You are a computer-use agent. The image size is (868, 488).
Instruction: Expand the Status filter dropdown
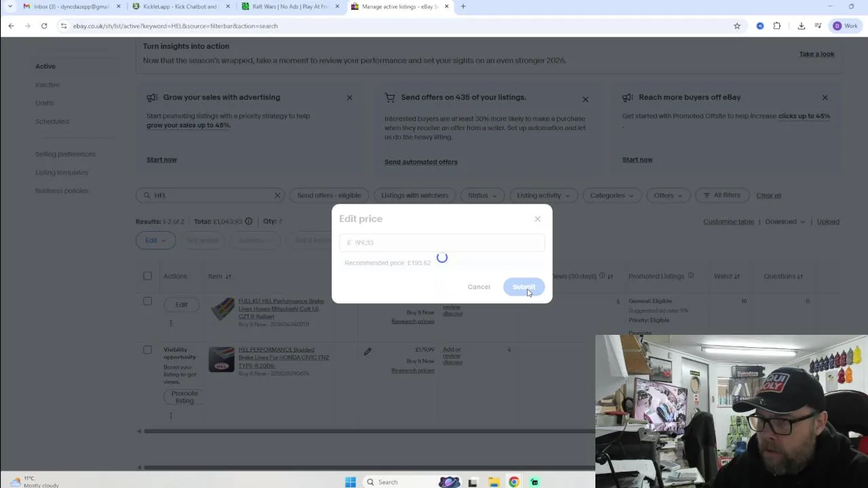(x=482, y=195)
